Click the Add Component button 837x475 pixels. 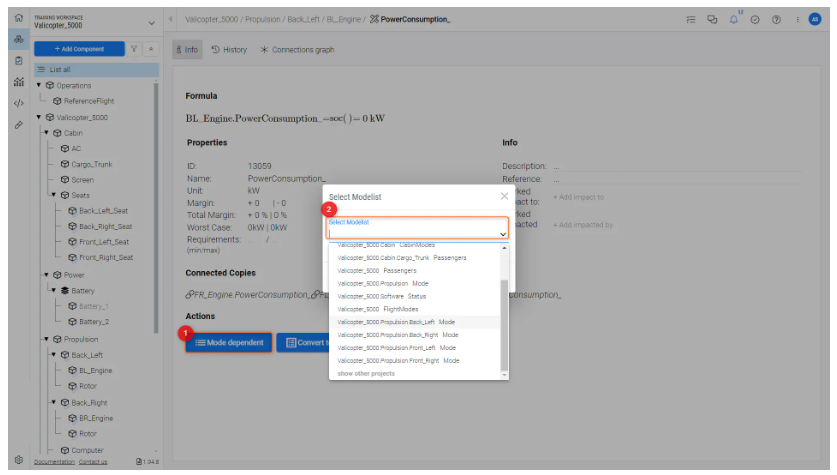(x=79, y=49)
